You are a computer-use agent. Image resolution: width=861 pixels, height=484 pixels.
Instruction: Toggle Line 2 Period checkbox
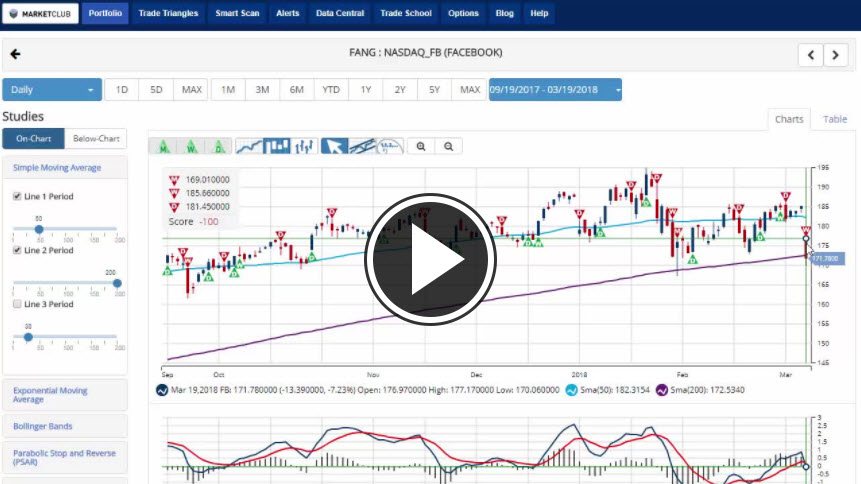point(17,250)
